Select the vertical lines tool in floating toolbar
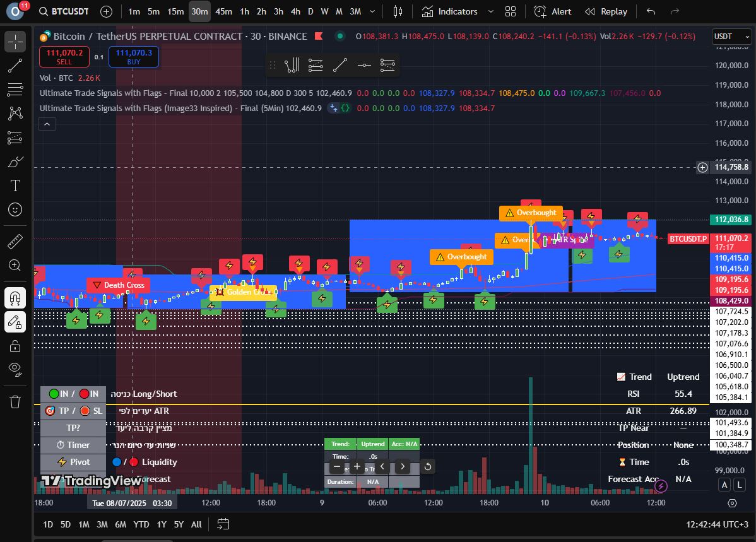Image resolution: width=756 pixels, height=542 pixels. 292,65
